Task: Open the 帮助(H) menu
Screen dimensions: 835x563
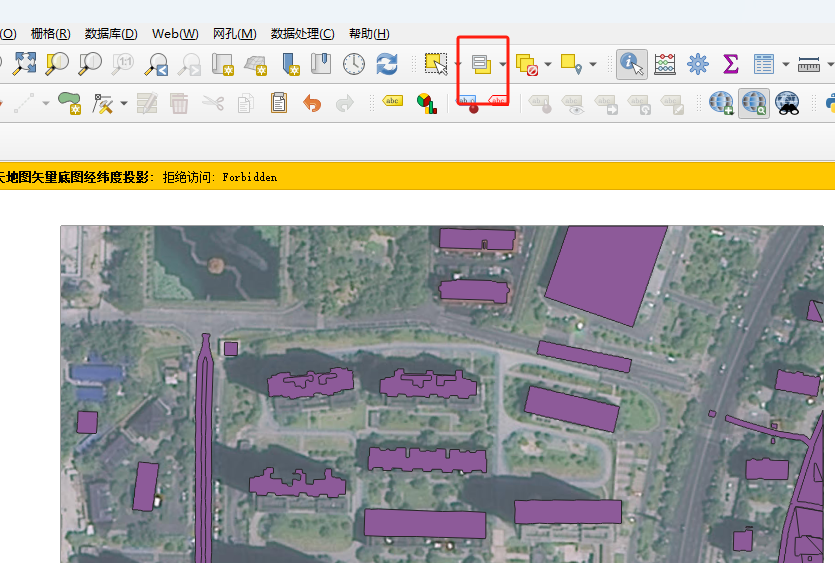Action: tap(366, 34)
